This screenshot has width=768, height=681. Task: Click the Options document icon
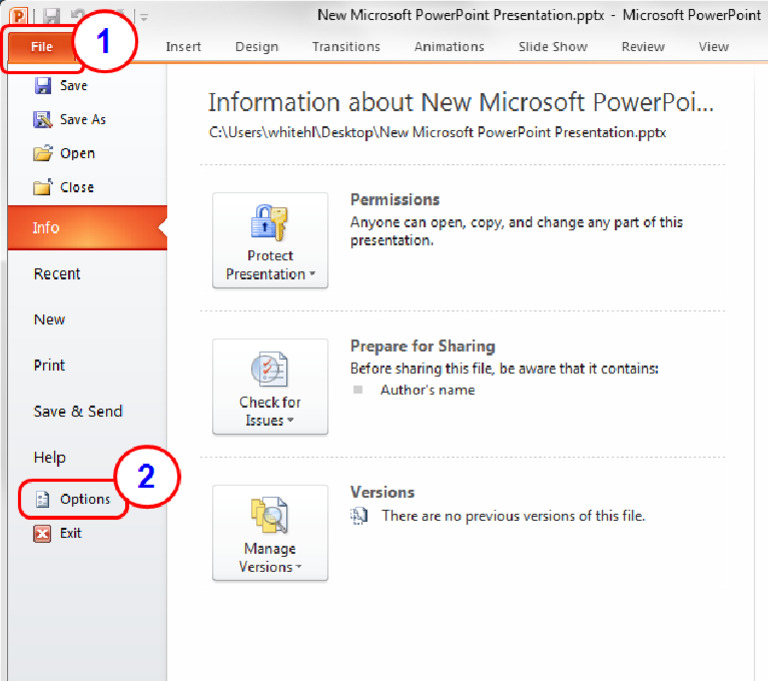[43, 499]
